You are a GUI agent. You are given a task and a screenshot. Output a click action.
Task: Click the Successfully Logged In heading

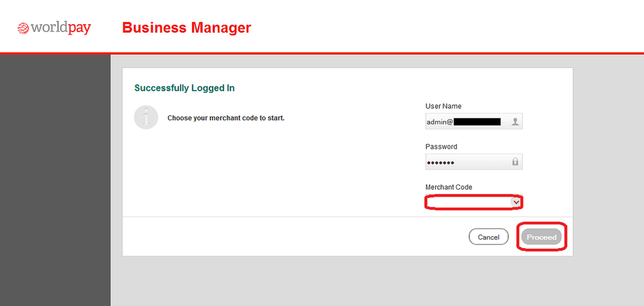(184, 88)
